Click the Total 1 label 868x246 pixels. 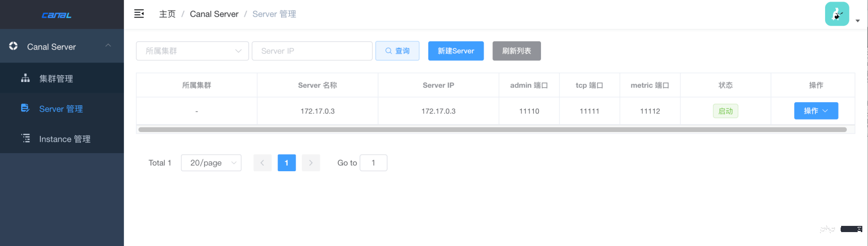[160, 162]
